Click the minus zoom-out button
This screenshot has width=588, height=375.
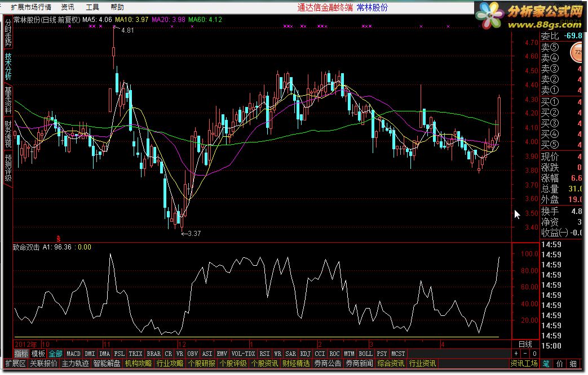click(x=525, y=354)
